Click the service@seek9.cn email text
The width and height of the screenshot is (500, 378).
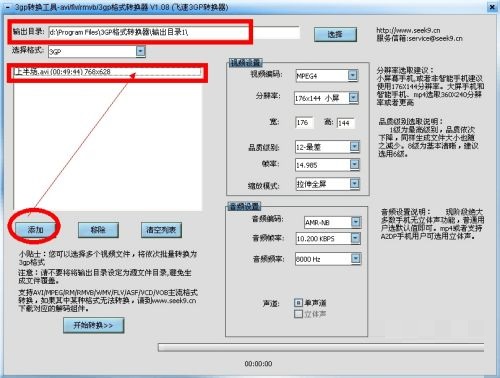click(436, 38)
